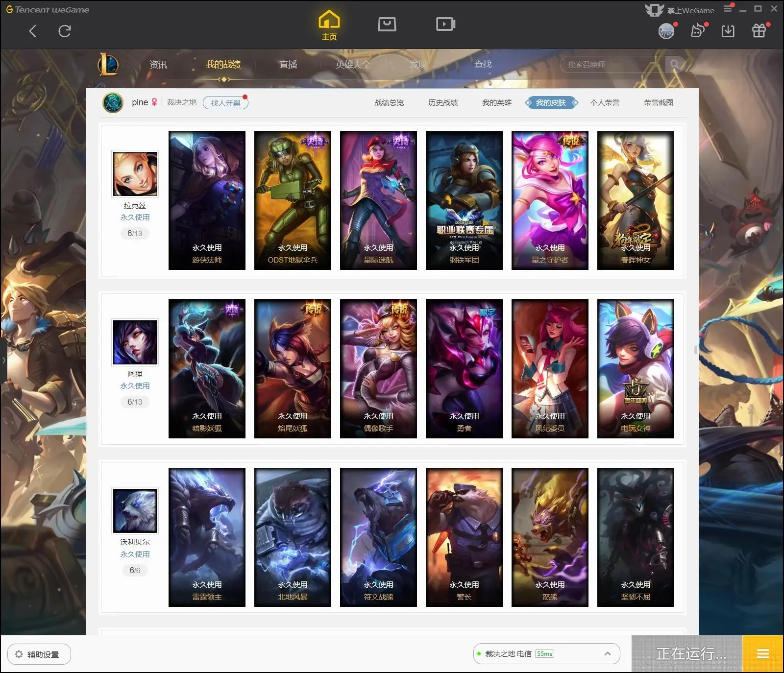
Task: Open the user avatar in top right
Action: point(666,31)
